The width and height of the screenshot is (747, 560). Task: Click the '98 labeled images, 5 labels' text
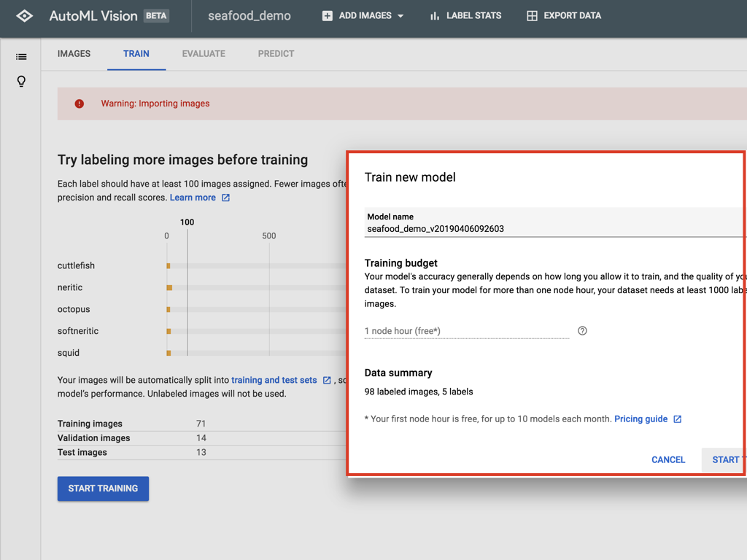coord(419,392)
